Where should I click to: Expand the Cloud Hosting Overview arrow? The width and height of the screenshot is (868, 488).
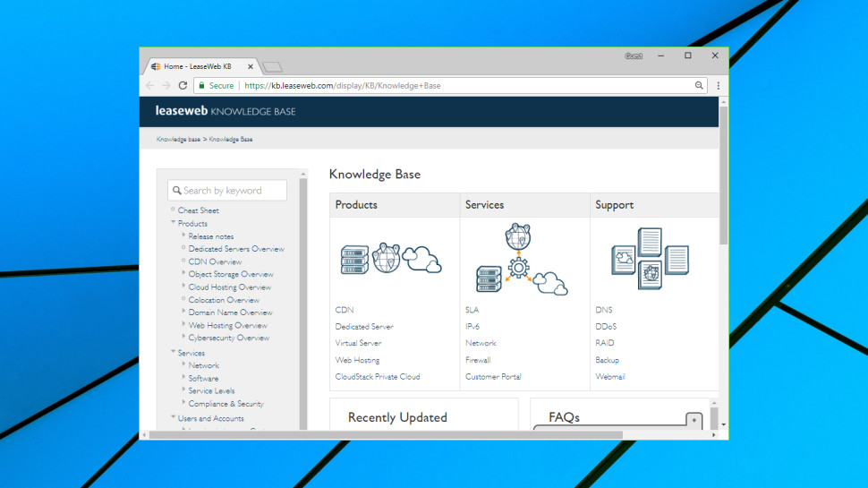click(x=183, y=286)
